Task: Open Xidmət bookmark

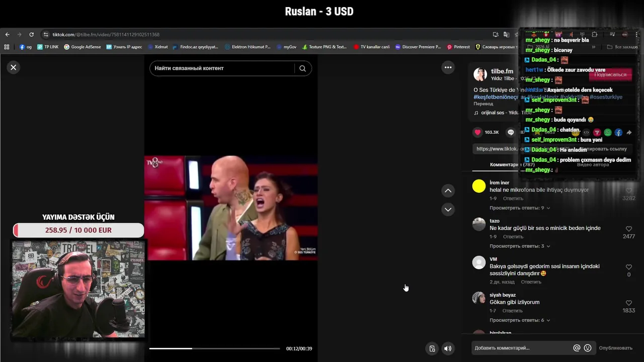Action: pos(157,47)
